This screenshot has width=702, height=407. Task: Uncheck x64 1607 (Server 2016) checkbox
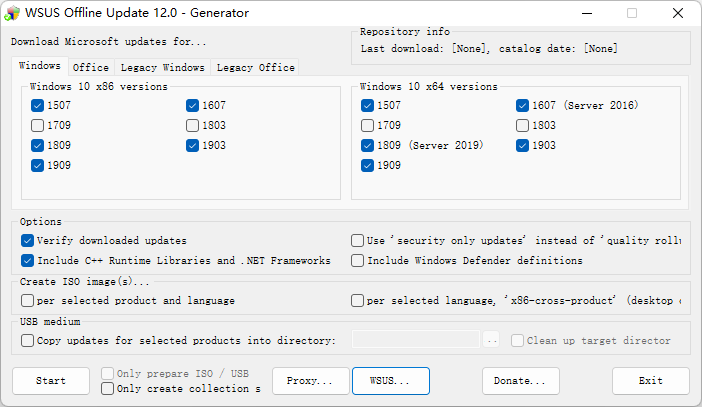(522, 106)
